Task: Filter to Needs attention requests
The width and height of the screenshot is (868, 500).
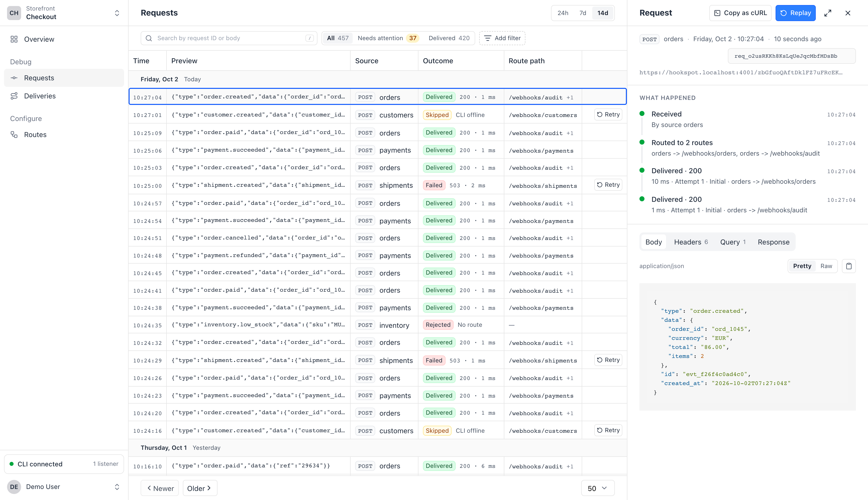Action: (388, 38)
